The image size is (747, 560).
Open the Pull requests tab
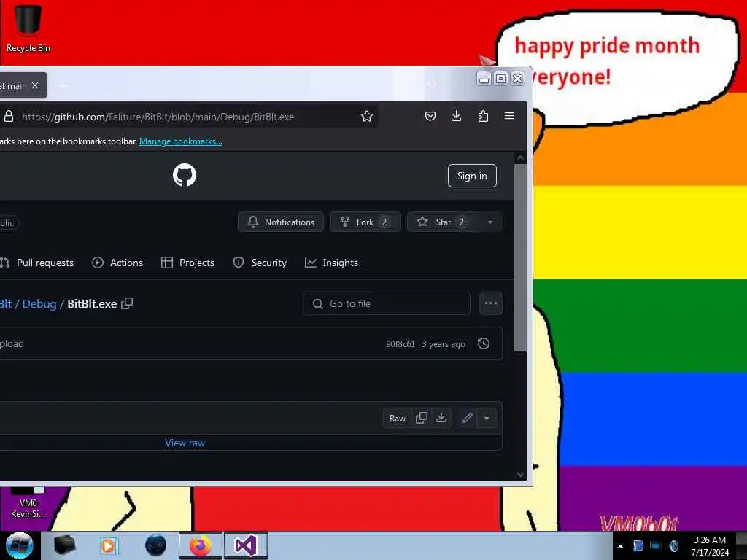pos(37,262)
